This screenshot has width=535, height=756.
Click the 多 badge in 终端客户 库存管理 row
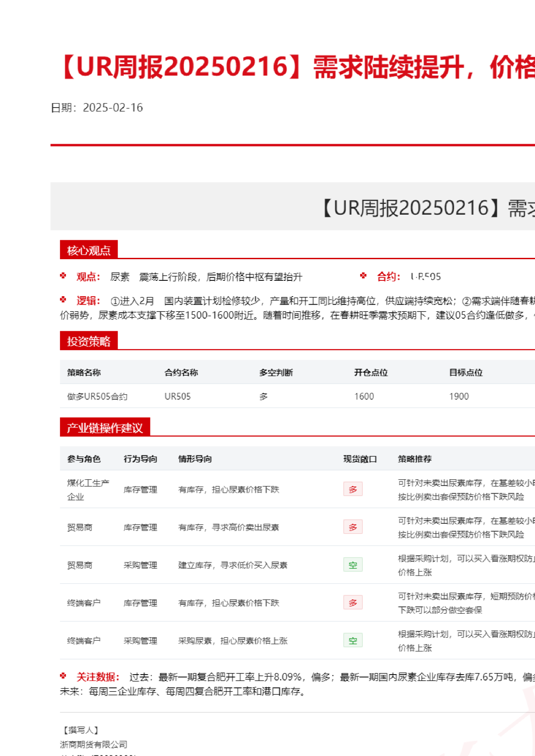[353, 603]
